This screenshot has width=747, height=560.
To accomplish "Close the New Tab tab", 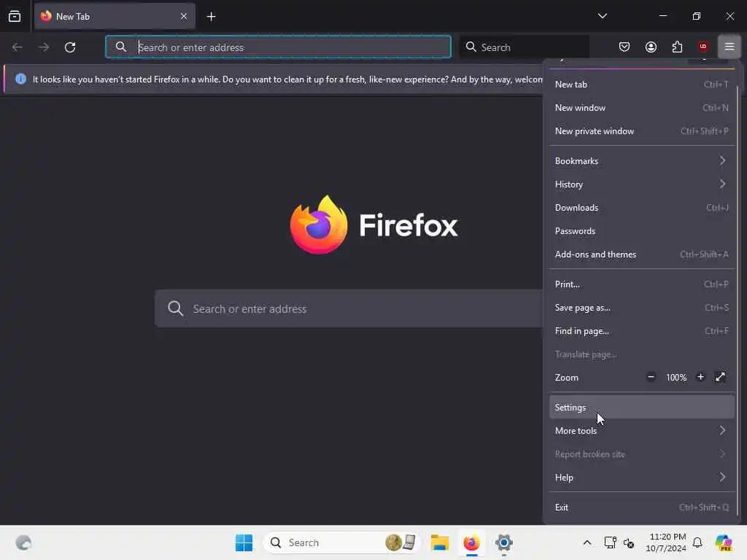I will [183, 16].
